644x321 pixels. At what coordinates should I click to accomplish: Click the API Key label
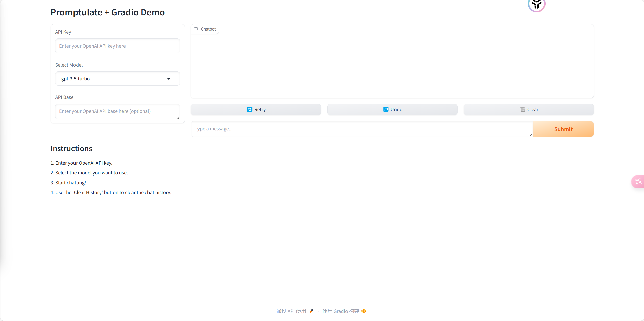[63, 32]
